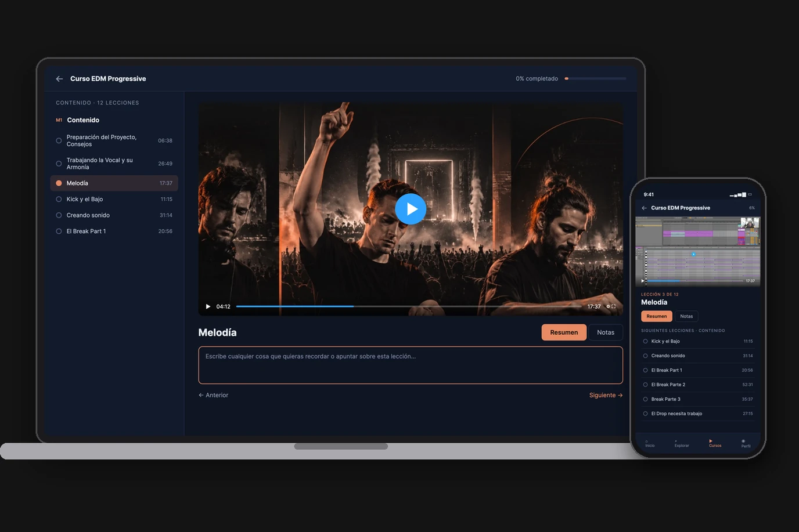Open Cursos in the phone bottom bar
Screen dimensions: 799x532
click(715, 444)
